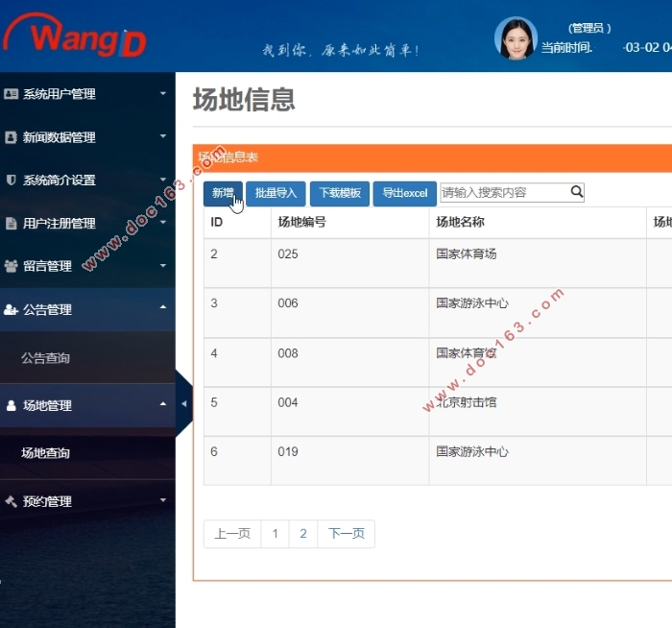Viewport: 672px width, 628px height.
Task: Collapse sidebar with the left arrow handle
Action: [x=184, y=404]
